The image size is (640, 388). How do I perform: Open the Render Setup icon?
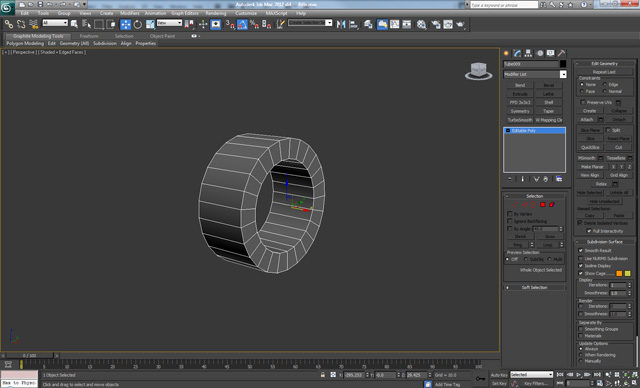[x=436, y=24]
